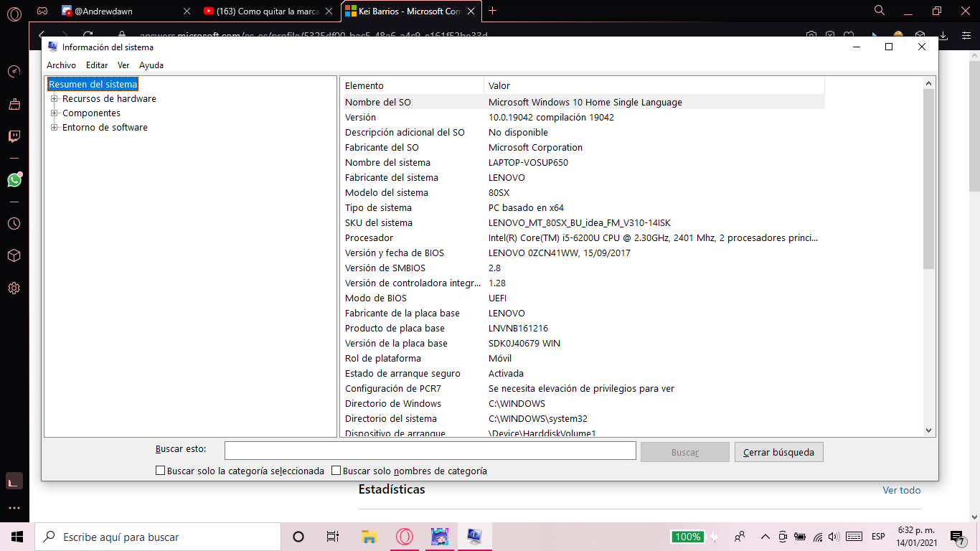Click the details pane scroll-down arrow

[x=929, y=430]
